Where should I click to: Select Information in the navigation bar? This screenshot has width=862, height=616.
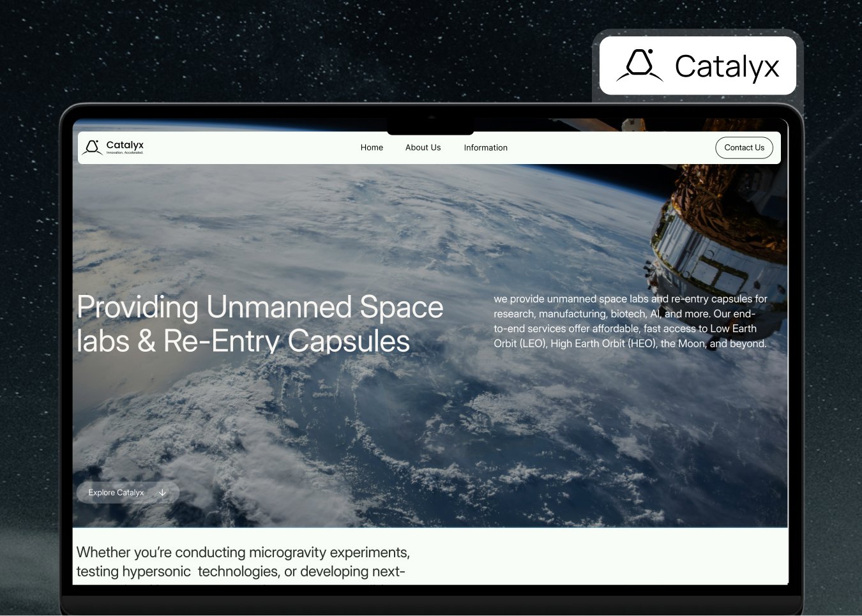485,147
